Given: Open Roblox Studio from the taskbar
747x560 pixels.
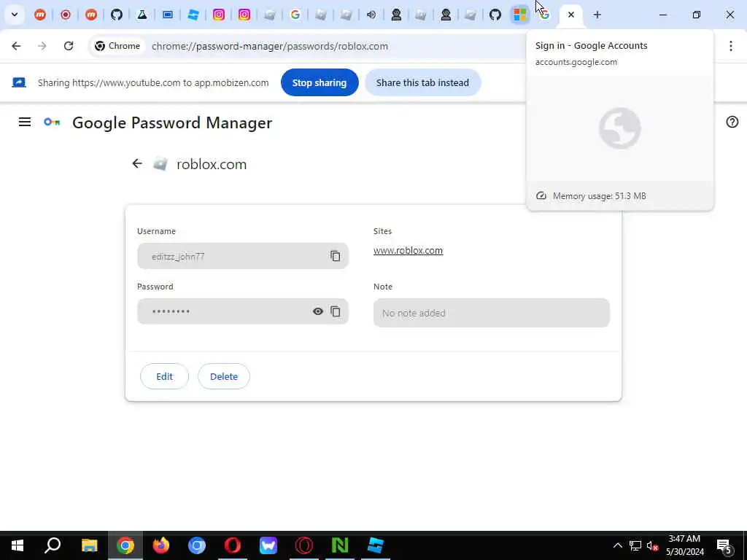Looking at the screenshot, I should click(x=376, y=545).
